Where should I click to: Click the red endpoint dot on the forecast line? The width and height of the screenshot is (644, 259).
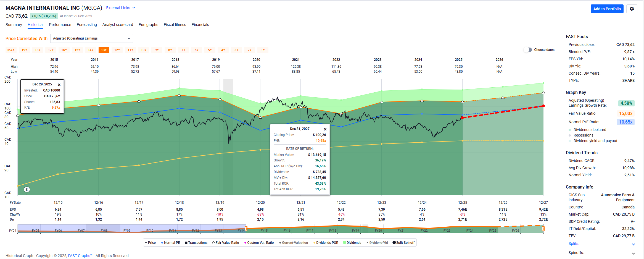tap(543, 106)
